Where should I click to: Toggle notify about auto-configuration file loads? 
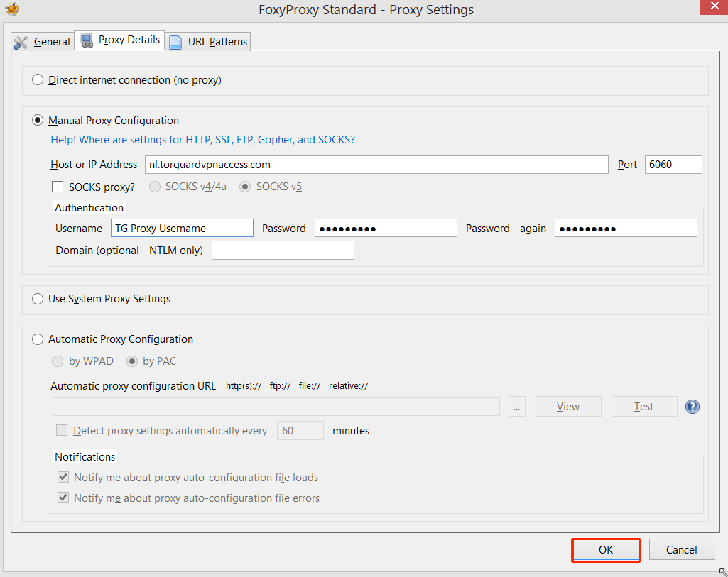point(63,477)
